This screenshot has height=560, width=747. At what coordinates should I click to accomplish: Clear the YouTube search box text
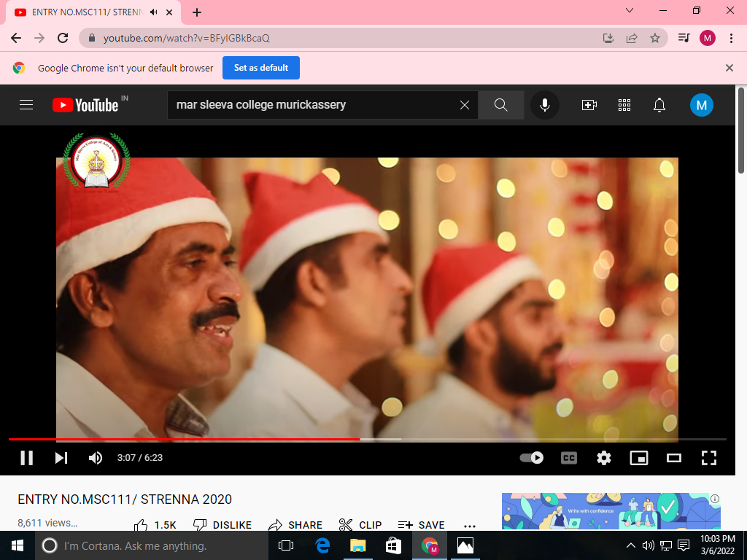point(465,105)
